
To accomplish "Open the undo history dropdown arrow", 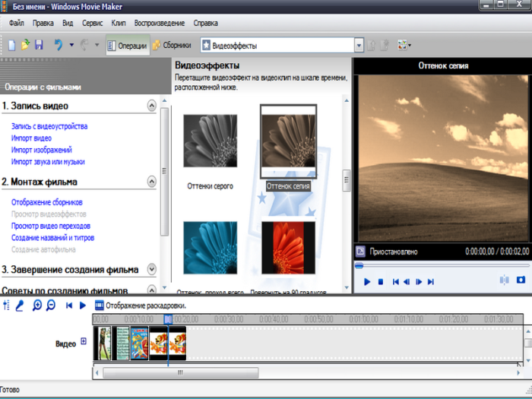I will 71,44.
